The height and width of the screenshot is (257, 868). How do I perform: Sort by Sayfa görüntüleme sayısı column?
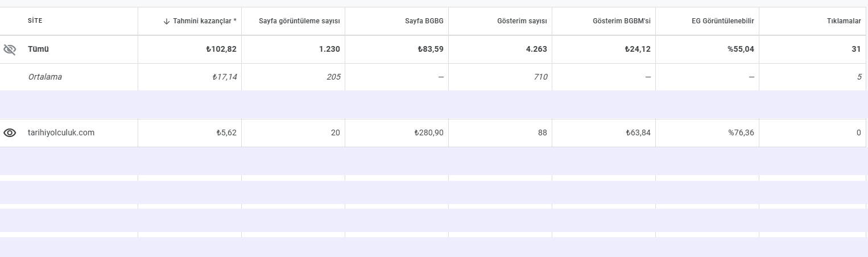[299, 21]
